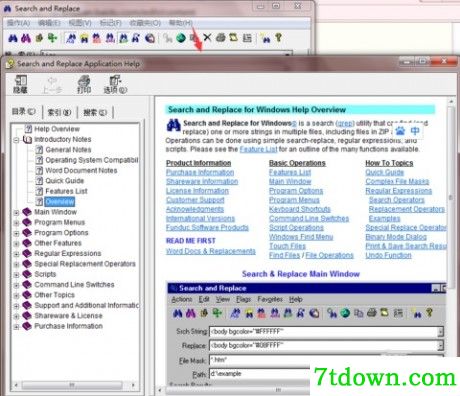Open the 编辑(E) menu in Search and Replace
Image resolution: width=460 pixels, height=396 pixels.
click(x=49, y=23)
